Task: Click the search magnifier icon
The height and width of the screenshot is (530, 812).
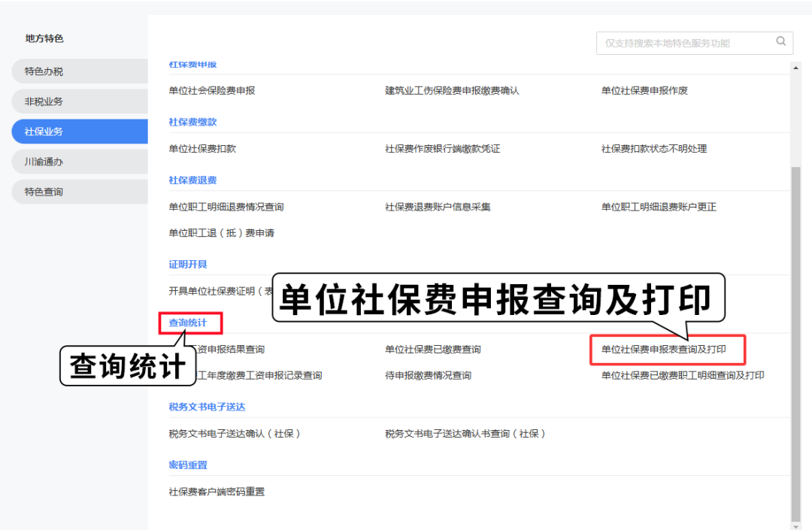Action: pyautogui.click(x=780, y=42)
